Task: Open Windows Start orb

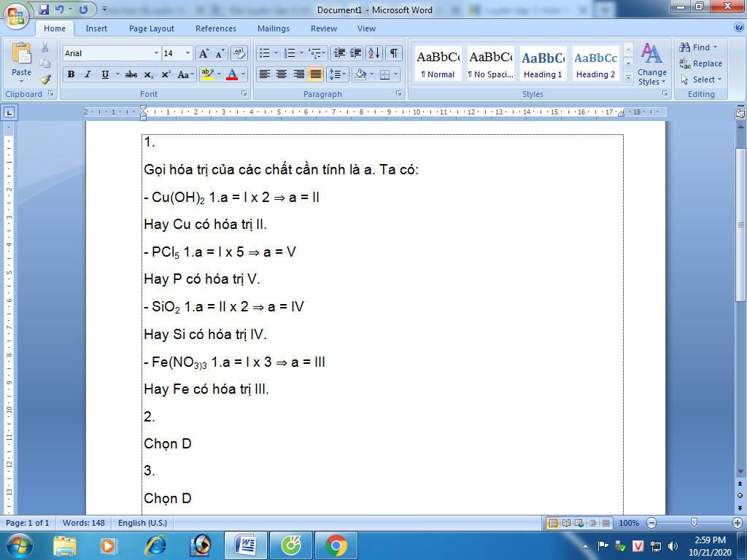Action: click(x=18, y=545)
